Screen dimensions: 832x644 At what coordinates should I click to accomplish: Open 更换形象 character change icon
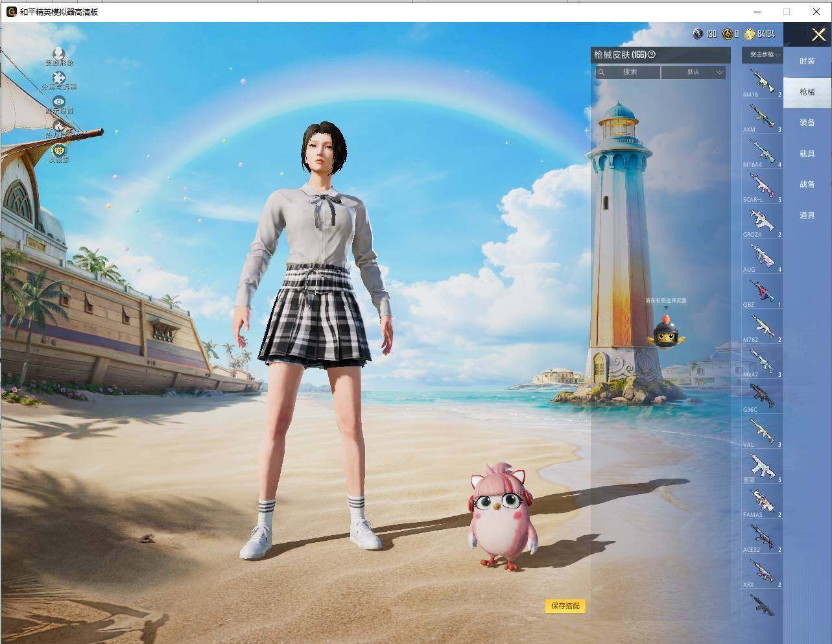click(59, 53)
